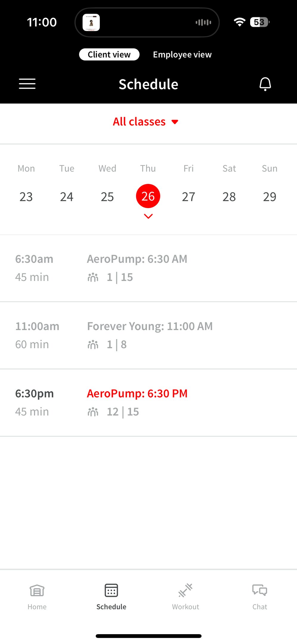Open Forever Young: 11:00 AM class
Viewport: 297px width, 644px height.
point(150,326)
